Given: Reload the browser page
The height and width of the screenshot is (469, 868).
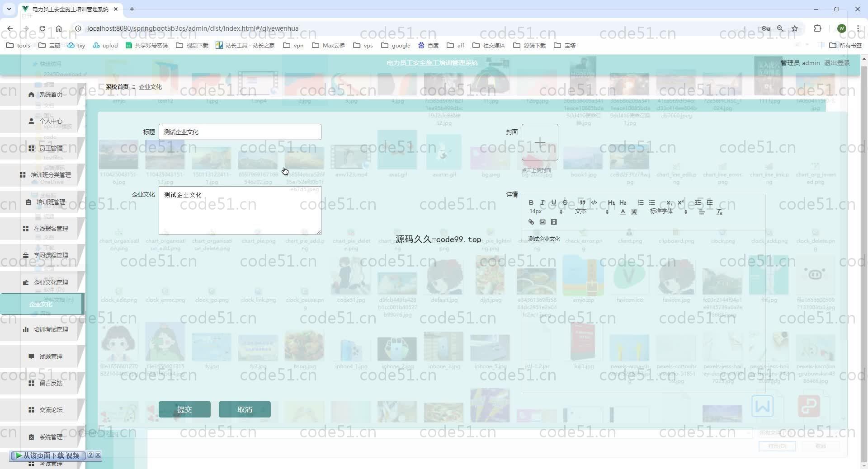Looking at the screenshot, I should pyautogui.click(x=42, y=28).
